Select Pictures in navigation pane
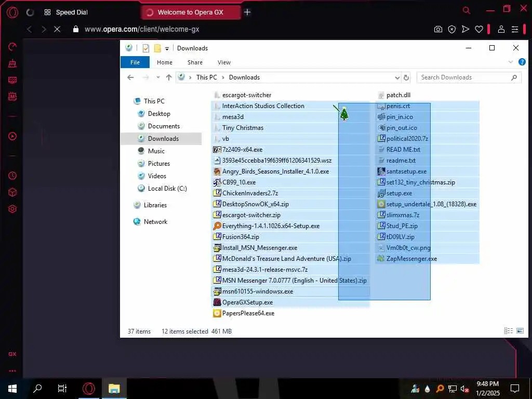This screenshot has width=532, height=399. [158, 164]
